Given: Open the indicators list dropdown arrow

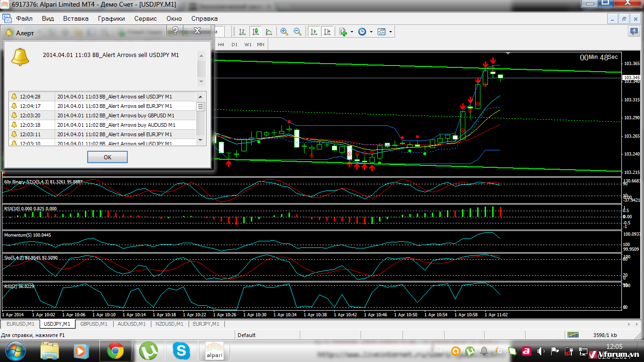Looking at the screenshot, I should click(x=352, y=32).
